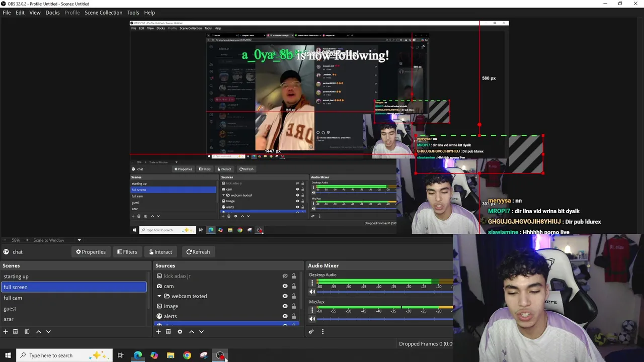The width and height of the screenshot is (644, 362).
Task: Select the starting up scene
Action: coord(74,277)
